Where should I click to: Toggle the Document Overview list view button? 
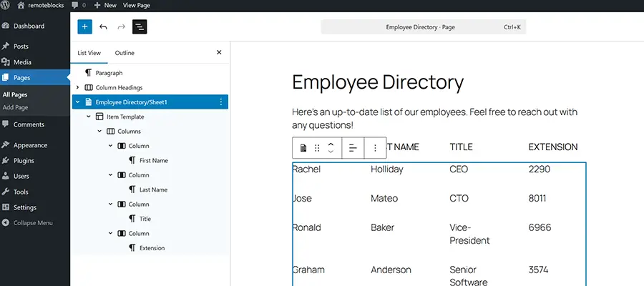click(x=140, y=26)
